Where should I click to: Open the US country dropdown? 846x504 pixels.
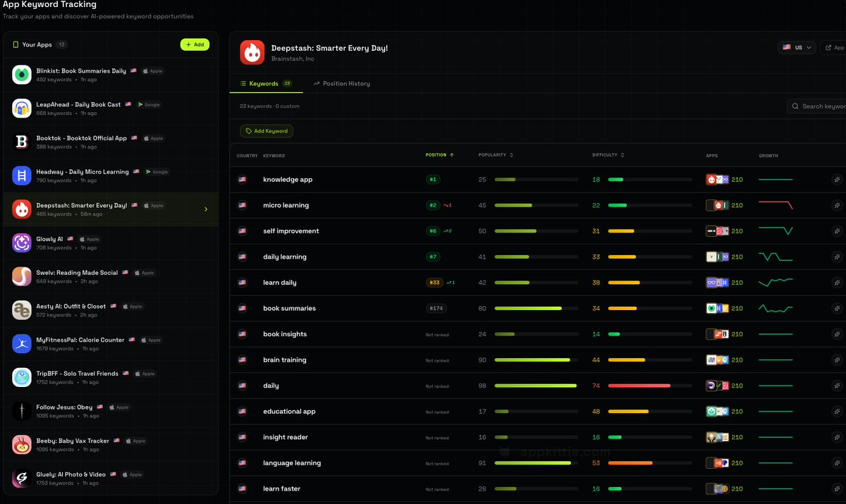pos(797,47)
